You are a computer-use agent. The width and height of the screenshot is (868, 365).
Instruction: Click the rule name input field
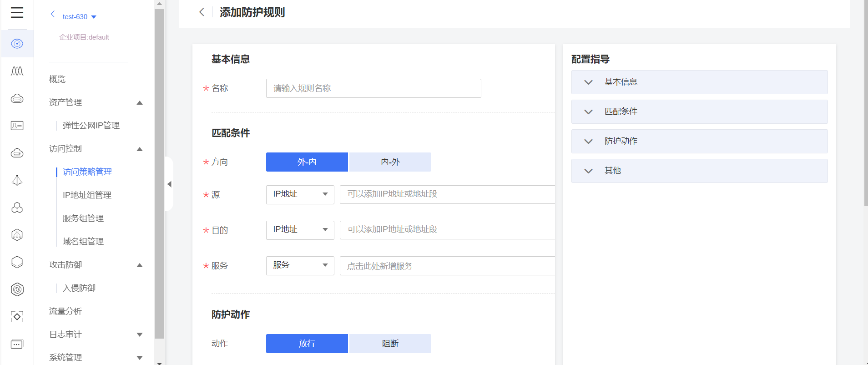click(x=373, y=88)
